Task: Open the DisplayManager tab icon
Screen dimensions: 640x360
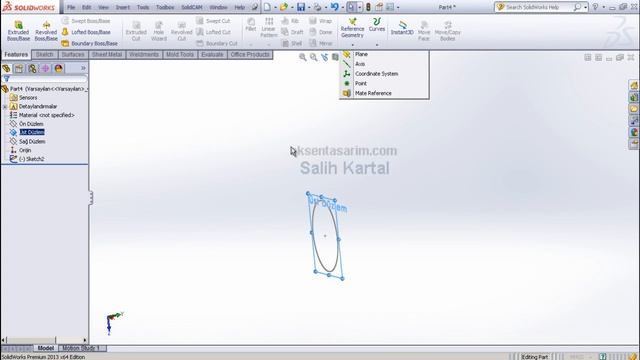Action: tap(58, 68)
